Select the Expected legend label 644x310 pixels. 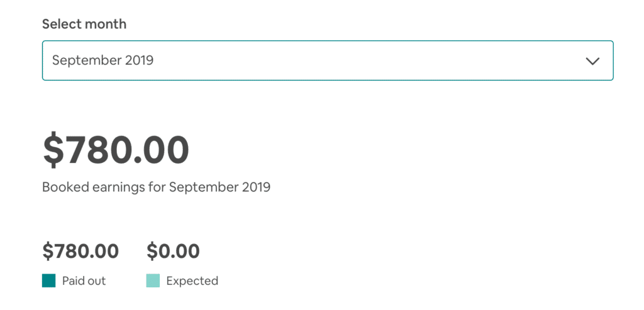tap(192, 281)
